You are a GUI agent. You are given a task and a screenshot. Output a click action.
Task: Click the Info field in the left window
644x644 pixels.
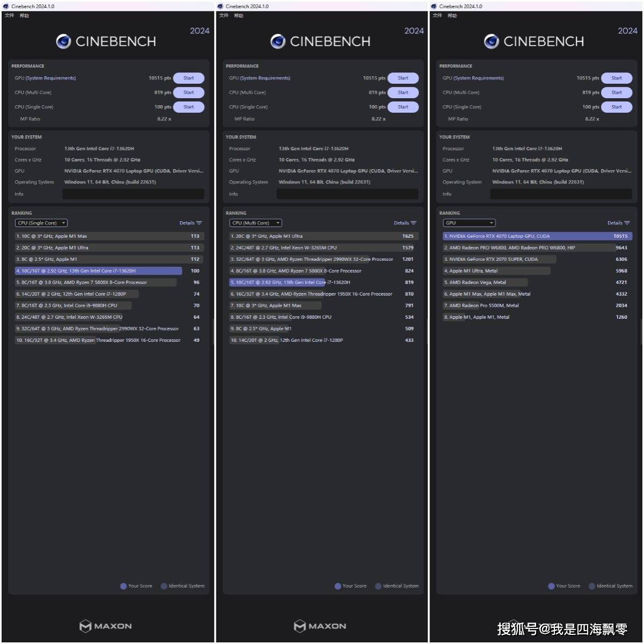coord(133,194)
